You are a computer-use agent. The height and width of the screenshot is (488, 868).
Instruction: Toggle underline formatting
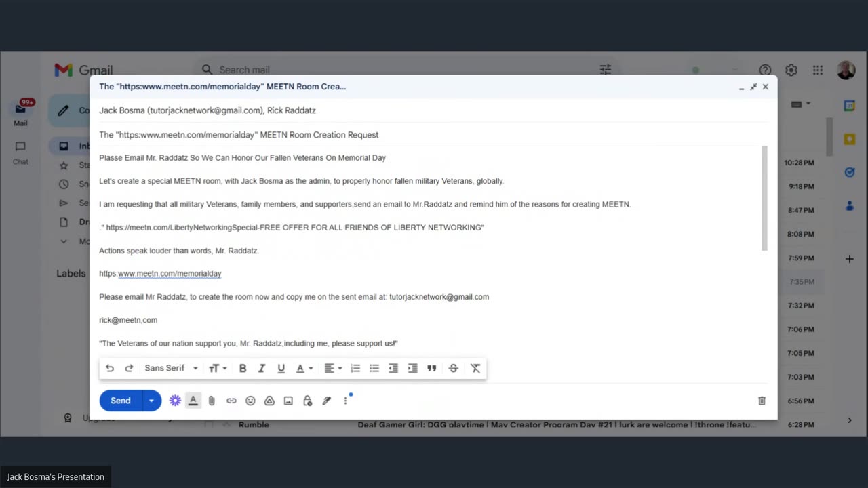(x=281, y=368)
